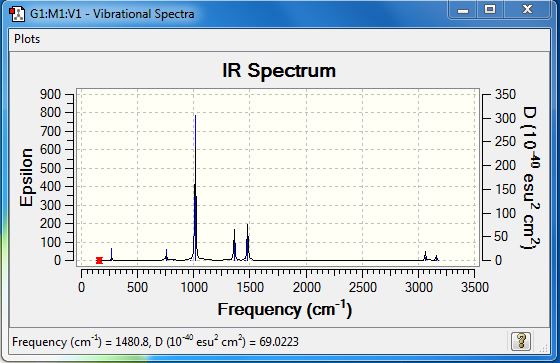Click the small peak near 3150 cm-1

point(436,258)
